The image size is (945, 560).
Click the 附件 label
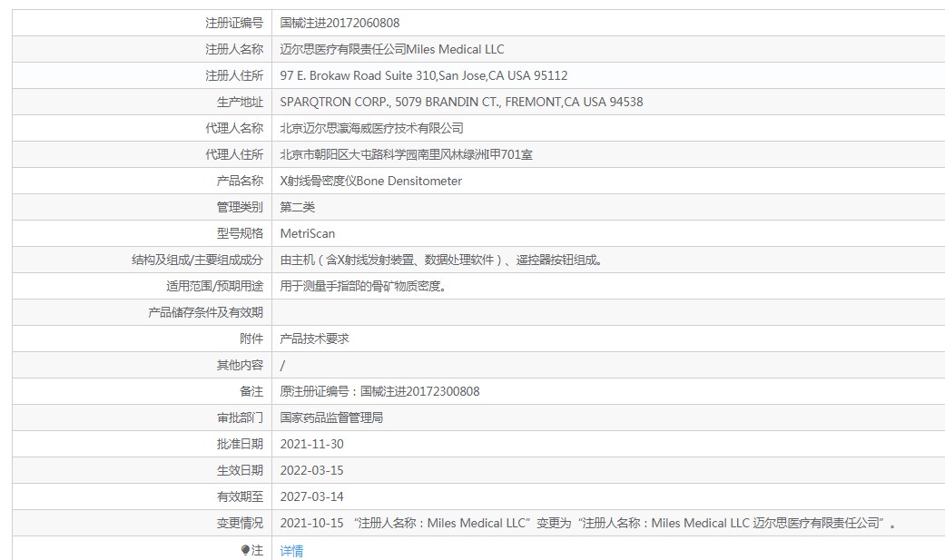pyautogui.click(x=251, y=339)
